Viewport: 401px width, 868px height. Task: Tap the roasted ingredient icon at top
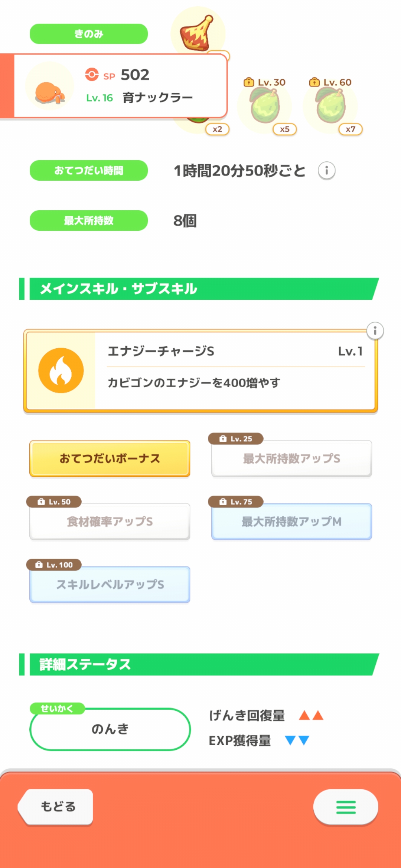pos(197,33)
